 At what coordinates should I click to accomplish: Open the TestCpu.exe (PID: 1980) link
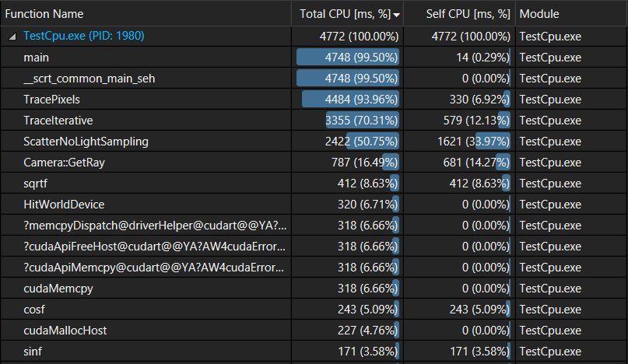click(84, 36)
